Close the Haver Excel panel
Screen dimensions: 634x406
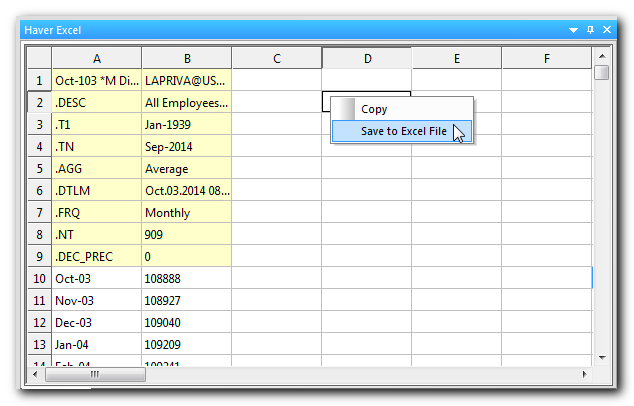point(607,30)
